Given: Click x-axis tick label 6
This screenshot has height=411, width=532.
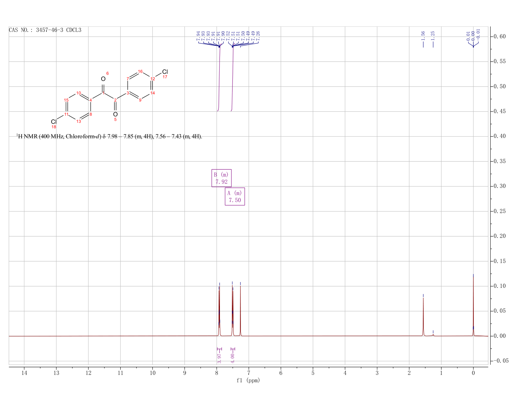Looking at the screenshot, I should (281, 373).
